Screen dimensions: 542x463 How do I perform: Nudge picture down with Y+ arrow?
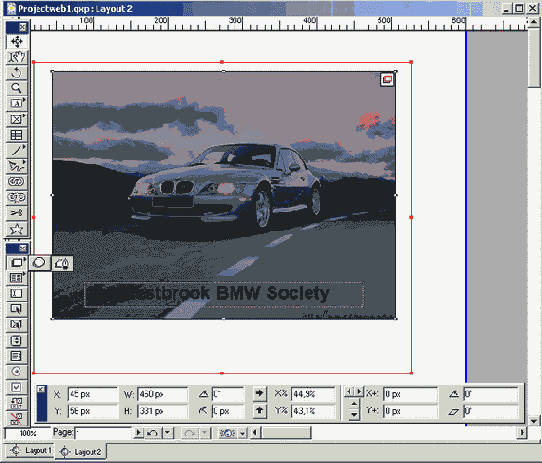tap(354, 414)
